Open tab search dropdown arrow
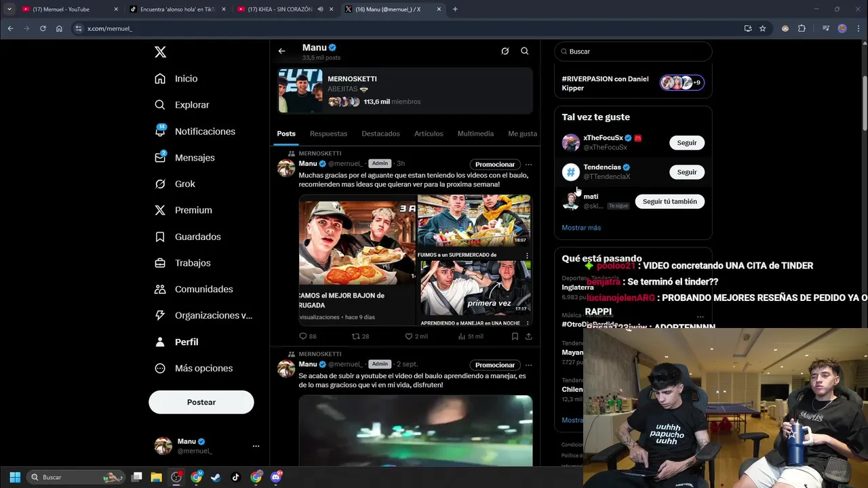 coord(9,9)
